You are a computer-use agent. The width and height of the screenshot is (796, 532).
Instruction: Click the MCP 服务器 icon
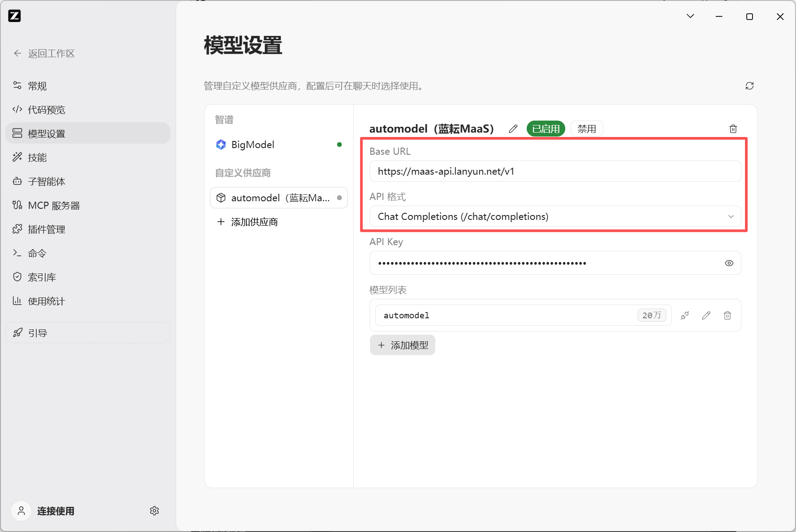point(17,205)
